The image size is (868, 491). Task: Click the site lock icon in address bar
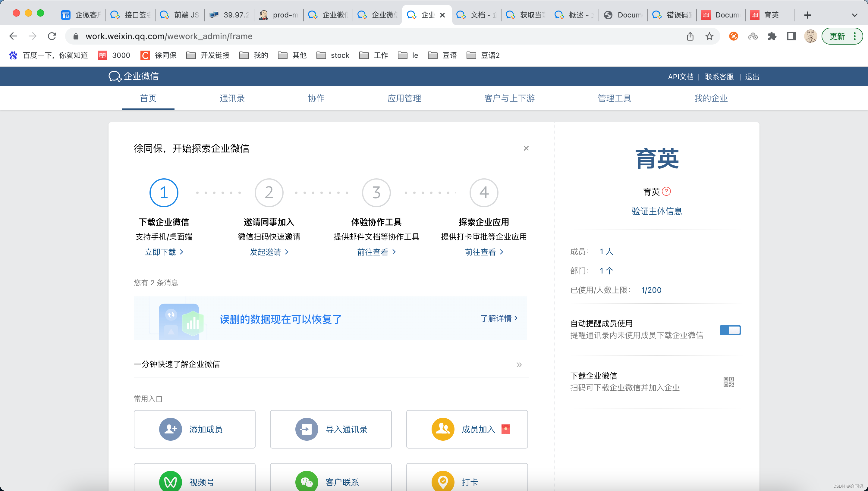[76, 36]
